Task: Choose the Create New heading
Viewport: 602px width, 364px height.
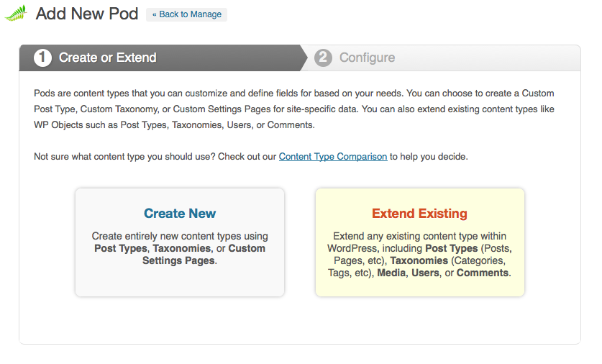Action: coord(180,214)
